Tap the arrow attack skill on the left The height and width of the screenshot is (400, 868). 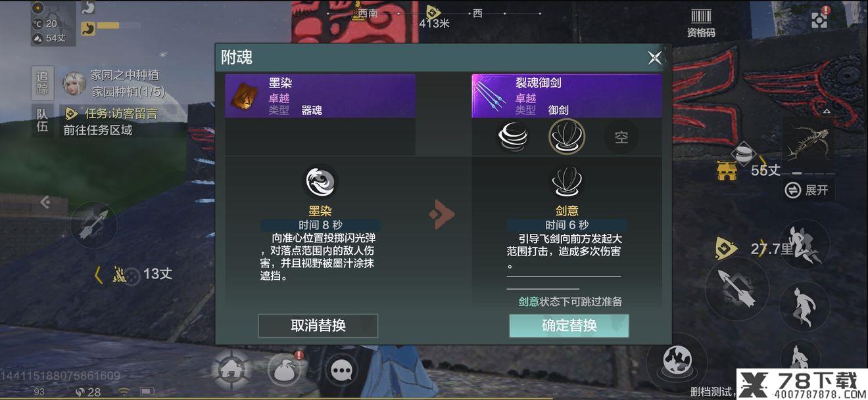(x=93, y=225)
